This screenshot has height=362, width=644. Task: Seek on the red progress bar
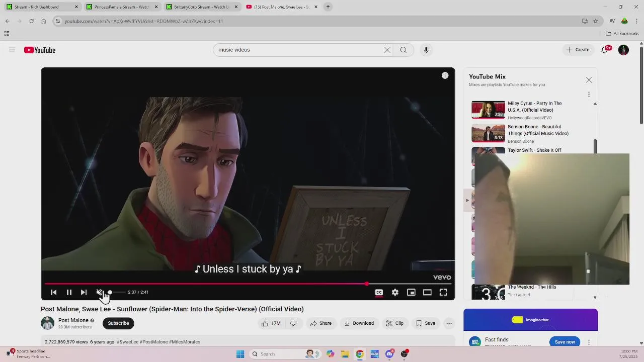[248, 284]
